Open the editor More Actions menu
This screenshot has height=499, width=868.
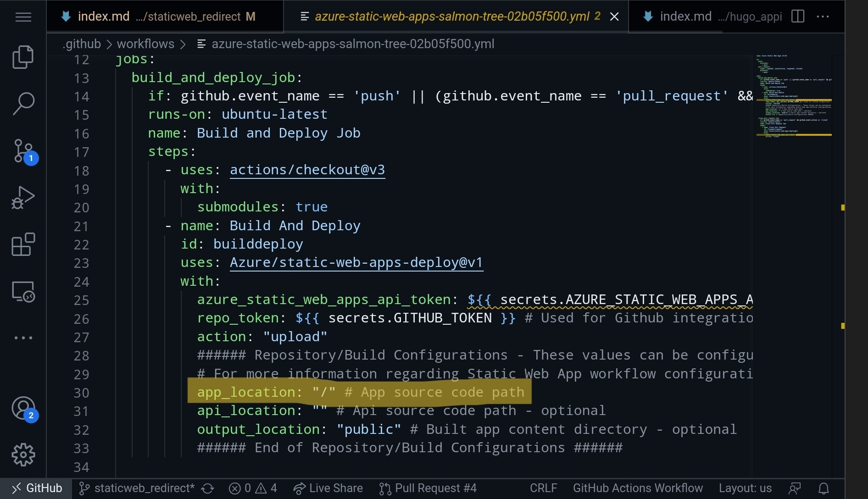coord(823,17)
